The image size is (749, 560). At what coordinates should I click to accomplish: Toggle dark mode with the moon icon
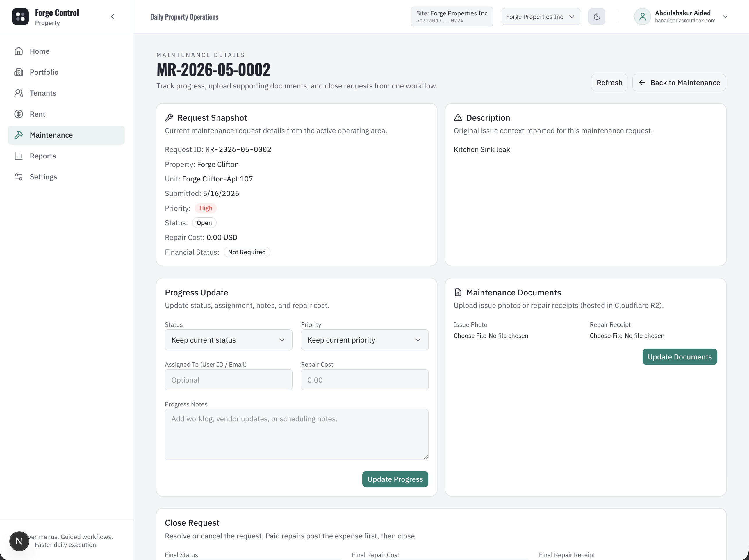597,17
